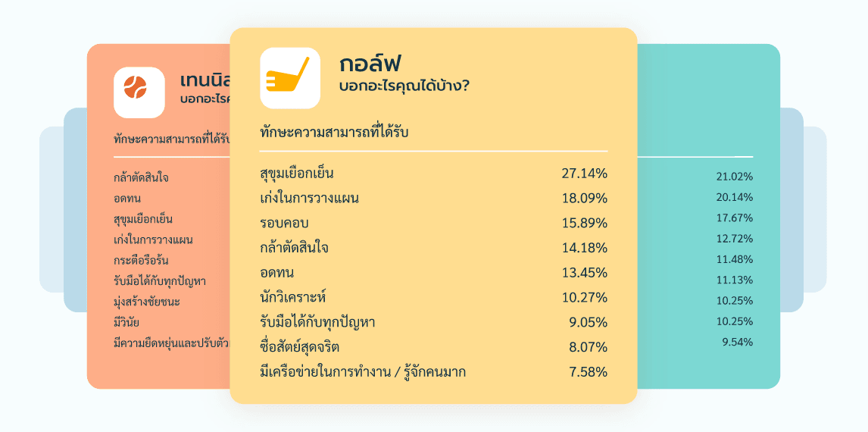Click 21.02% on the teal card
The height and width of the screenshot is (432, 868).
(734, 177)
